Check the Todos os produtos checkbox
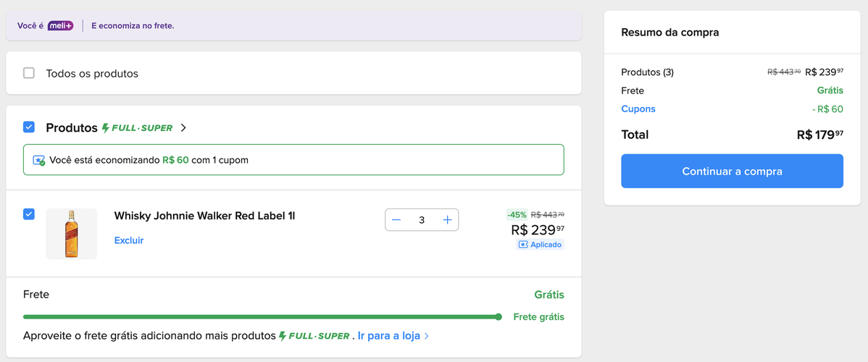 [x=29, y=73]
